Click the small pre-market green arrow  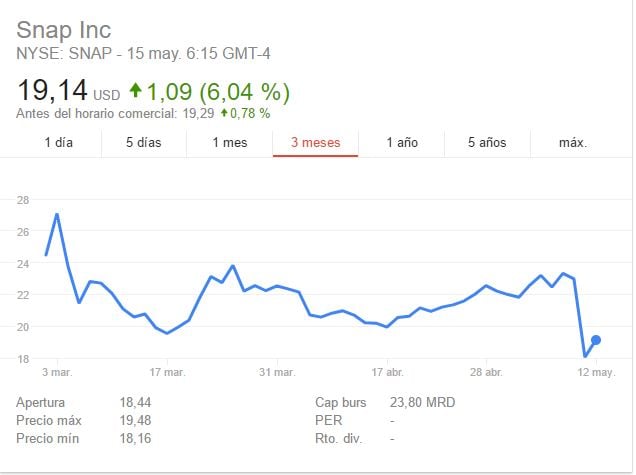click(x=224, y=113)
